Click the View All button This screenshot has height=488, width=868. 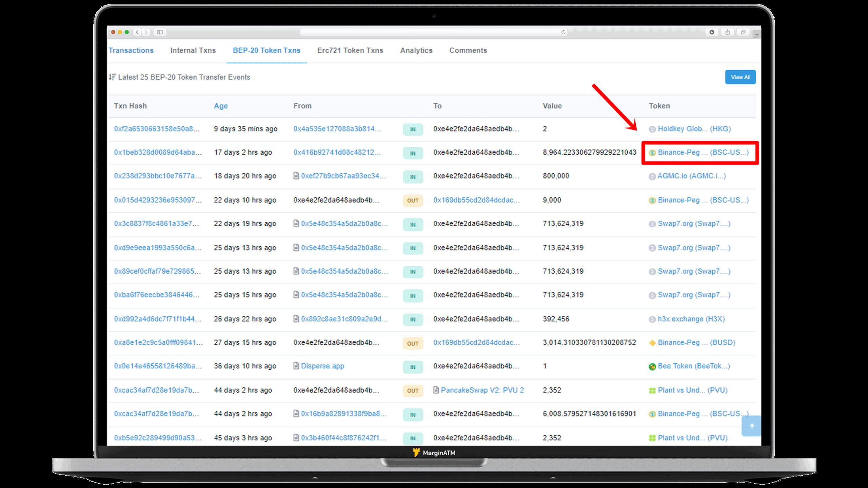pos(741,77)
